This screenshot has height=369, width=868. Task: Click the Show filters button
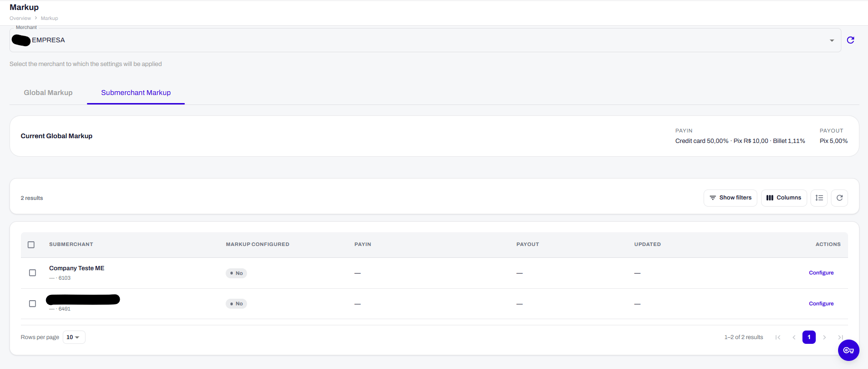[730, 198]
